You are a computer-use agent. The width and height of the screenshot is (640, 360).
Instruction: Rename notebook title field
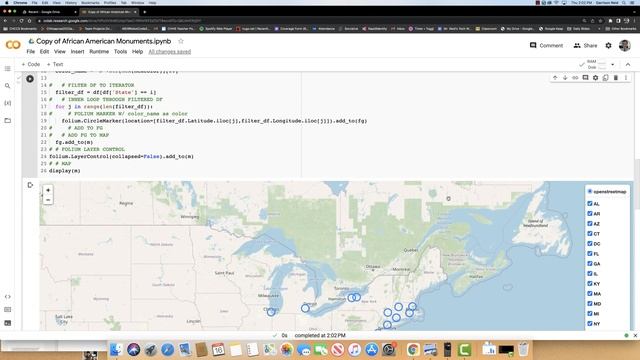tap(104, 41)
